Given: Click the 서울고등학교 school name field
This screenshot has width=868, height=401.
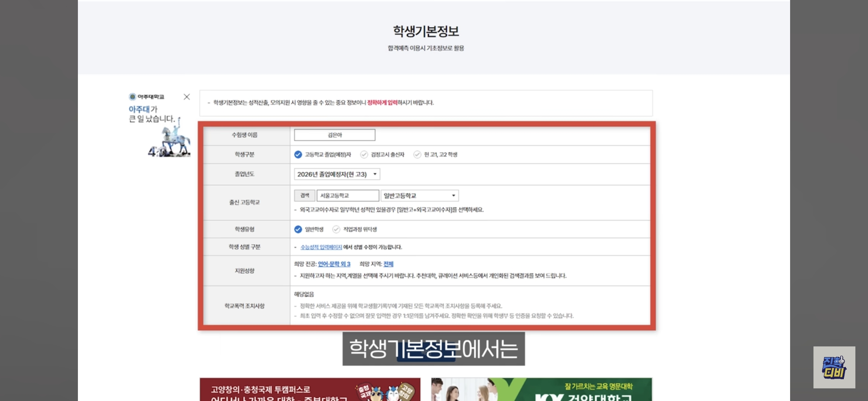Looking at the screenshot, I should 348,196.
